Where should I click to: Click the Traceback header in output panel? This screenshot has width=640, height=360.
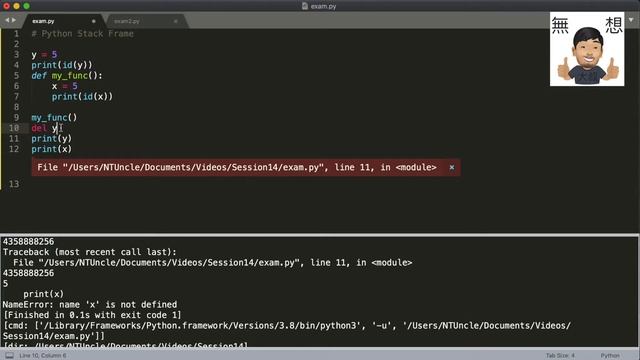[x=89, y=252]
